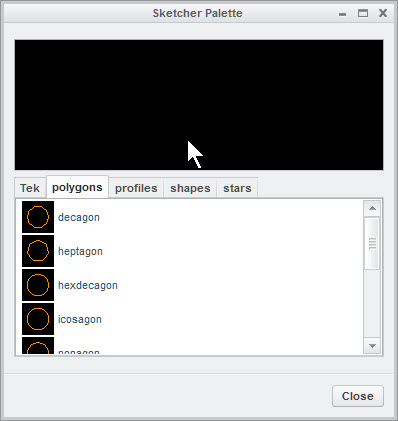
Task: Click the hexdecagon text label
Action: 88,285
